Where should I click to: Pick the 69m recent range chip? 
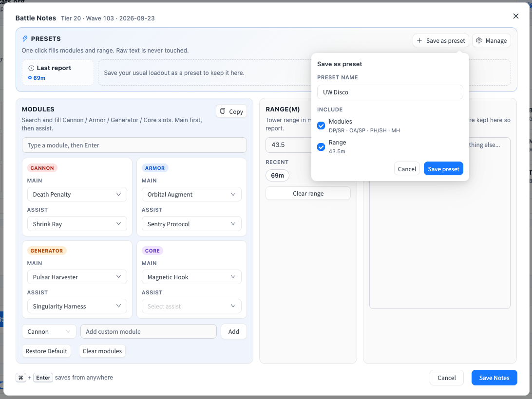277,175
